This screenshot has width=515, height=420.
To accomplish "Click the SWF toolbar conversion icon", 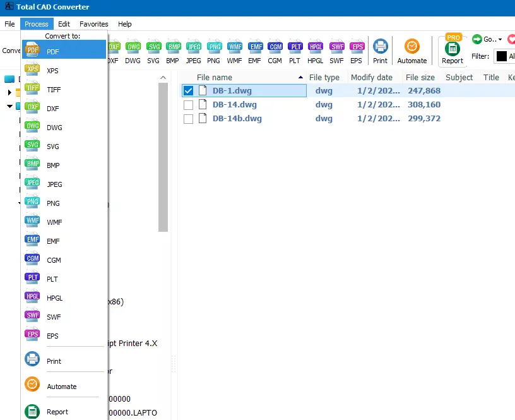I will point(337,51).
